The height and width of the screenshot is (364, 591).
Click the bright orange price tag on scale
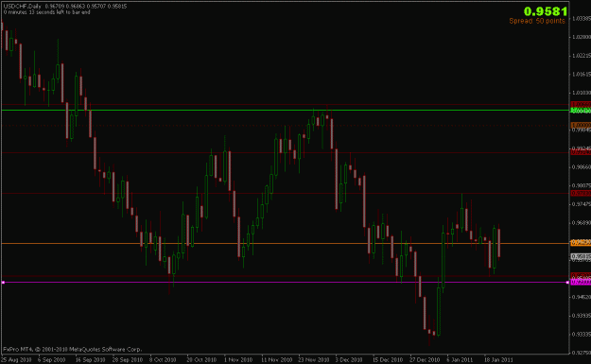click(x=581, y=243)
